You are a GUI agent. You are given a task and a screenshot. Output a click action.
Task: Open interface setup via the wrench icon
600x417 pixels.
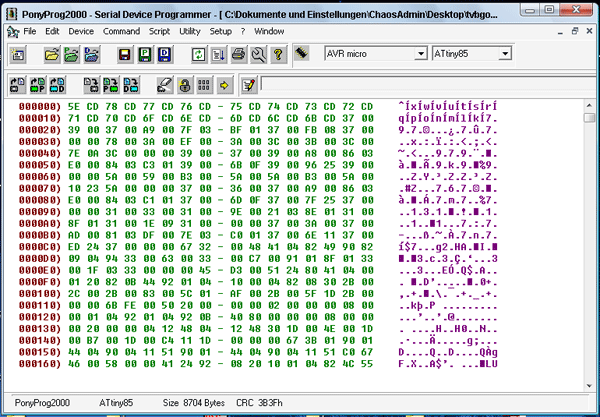point(259,55)
